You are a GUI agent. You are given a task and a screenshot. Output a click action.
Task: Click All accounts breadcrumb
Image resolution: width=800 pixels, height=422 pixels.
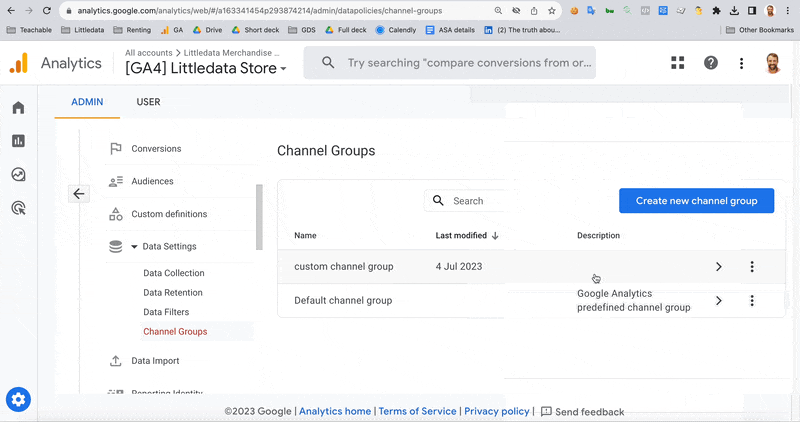[148, 53]
